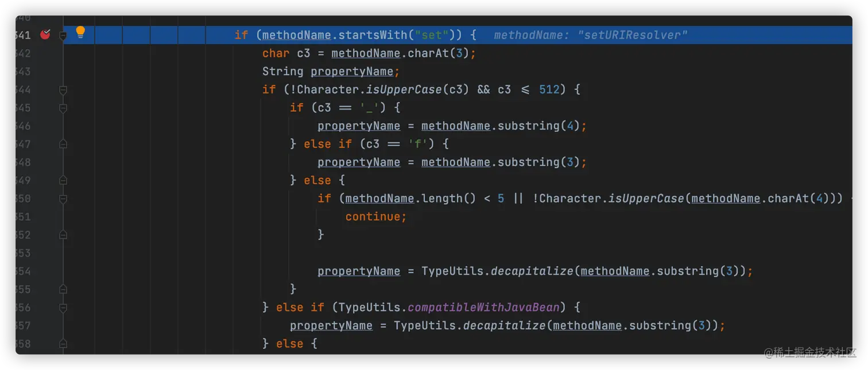
Task: Click decapitalize on line 654
Action: [x=532, y=271]
